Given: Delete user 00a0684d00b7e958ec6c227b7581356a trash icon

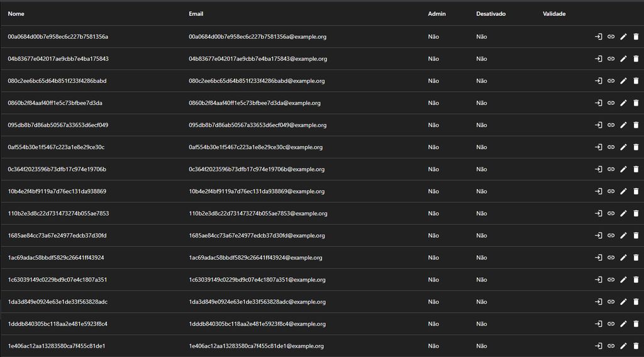Looking at the screenshot, I should [x=636, y=36].
